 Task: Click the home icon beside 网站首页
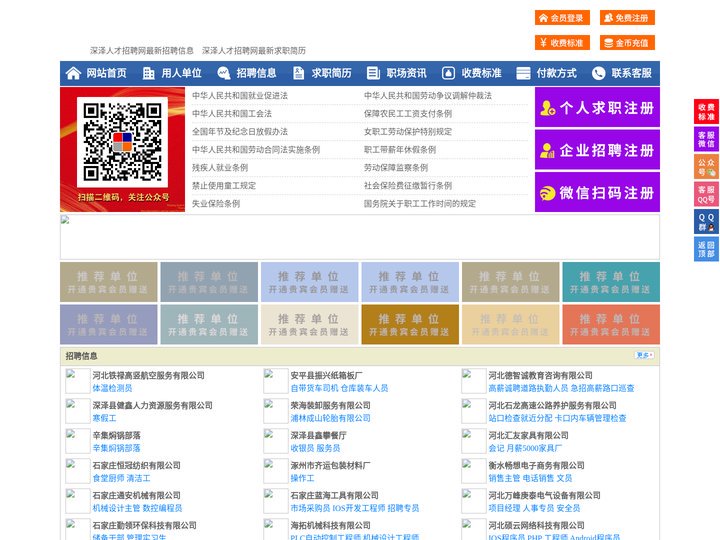[73, 73]
